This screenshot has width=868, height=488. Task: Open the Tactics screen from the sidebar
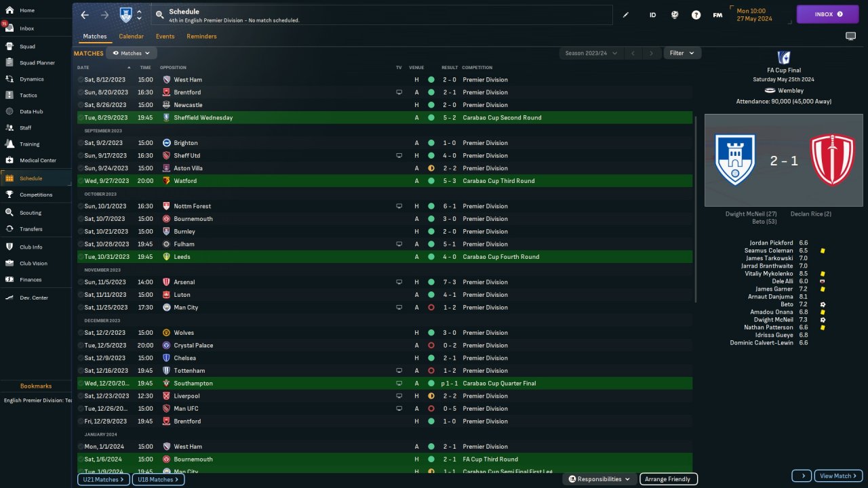[x=10, y=96]
